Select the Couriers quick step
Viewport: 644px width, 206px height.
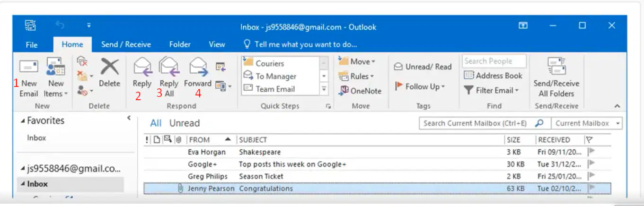pos(280,63)
